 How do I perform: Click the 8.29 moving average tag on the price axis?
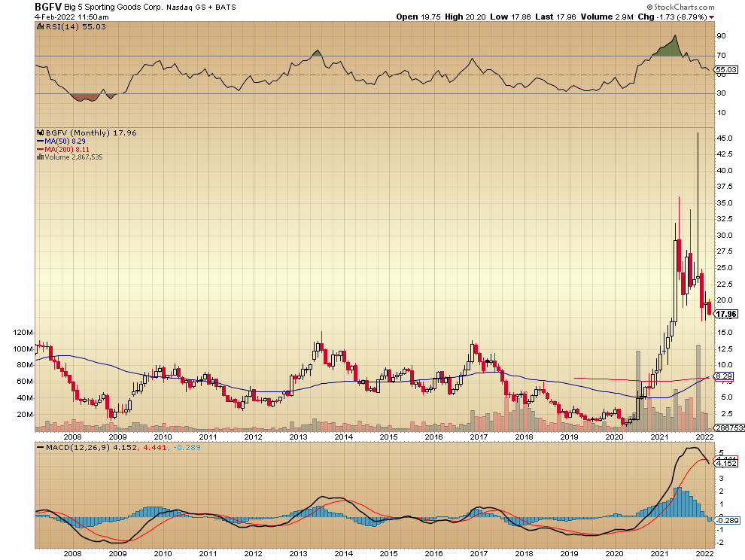[x=724, y=376]
